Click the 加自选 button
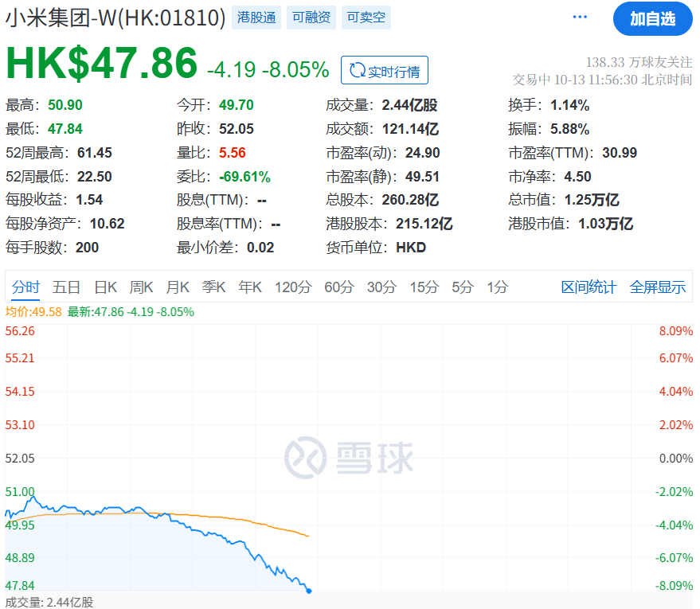This screenshot has height=609, width=700. (652, 19)
